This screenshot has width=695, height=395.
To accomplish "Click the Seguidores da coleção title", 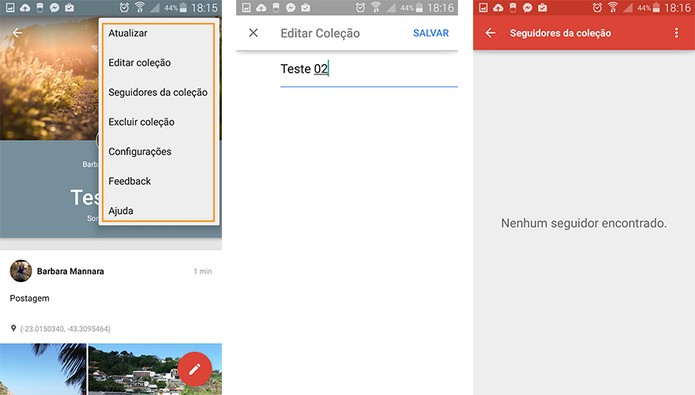I will pyautogui.click(x=560, y=33).
